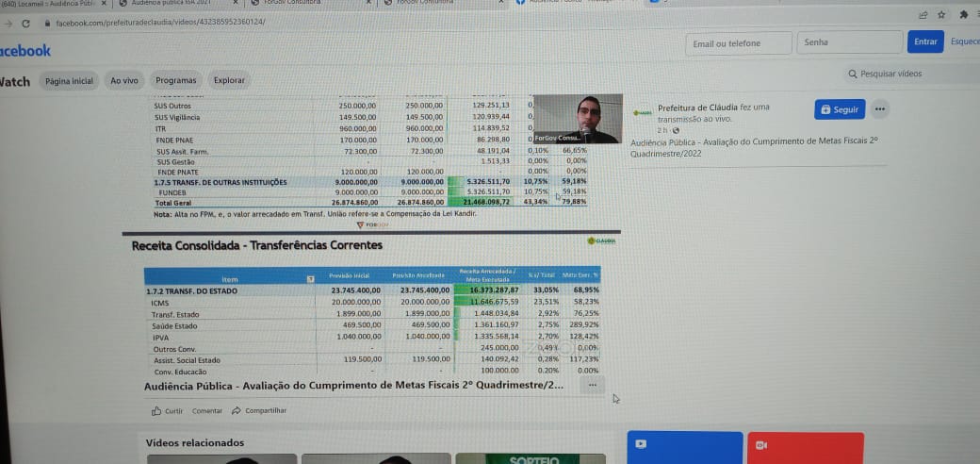Screen dimensions: 980x464
Task: Click the globe privacy icon under the page name
Action: (675, 130)
